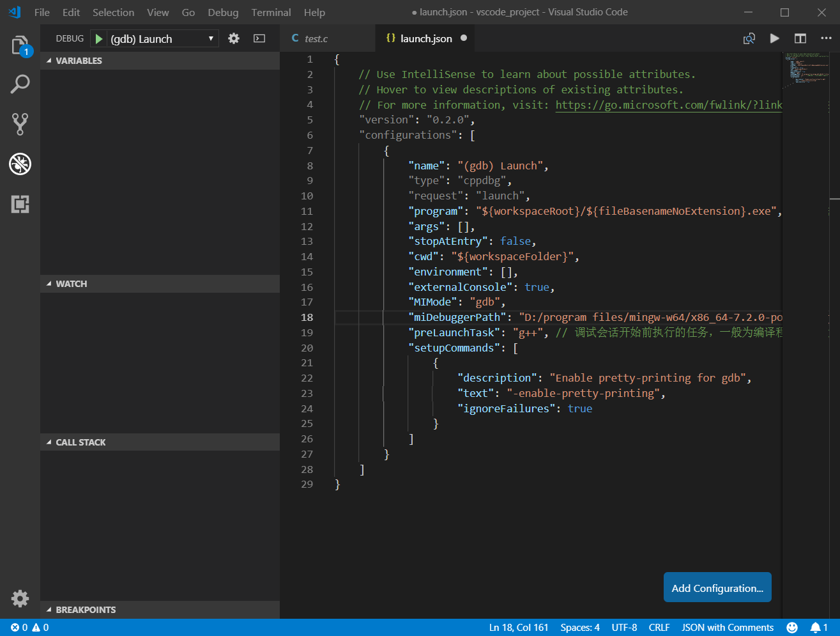840x636 pixels.
Task: Open the More Actions ellipsis menu
Action: coord(826,38)
